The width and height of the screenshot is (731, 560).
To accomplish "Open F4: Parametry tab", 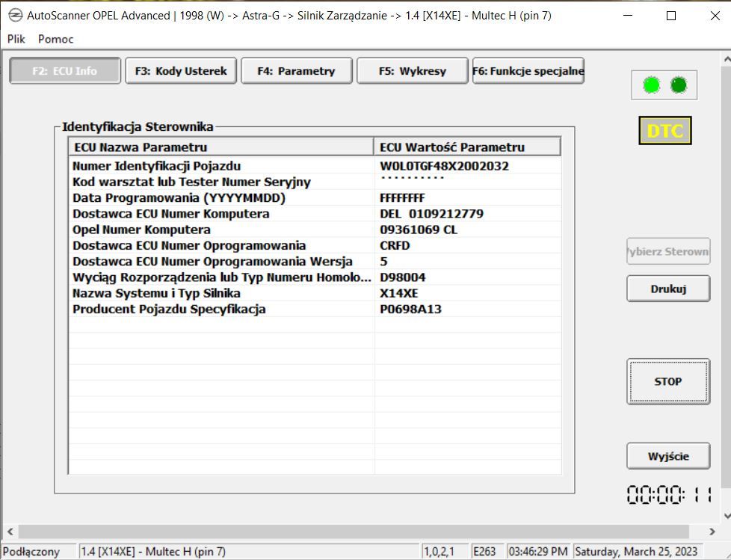I will pyautogui.click(x=297, y=71).
